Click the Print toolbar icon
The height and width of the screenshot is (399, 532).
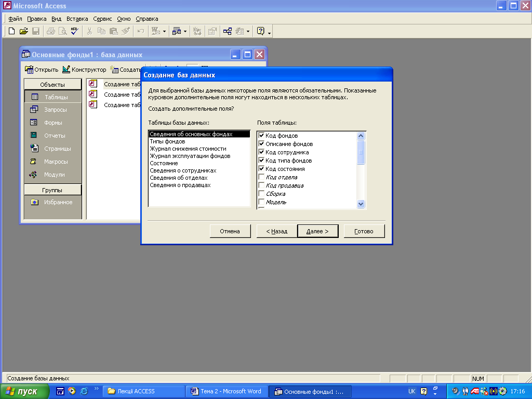51,31
